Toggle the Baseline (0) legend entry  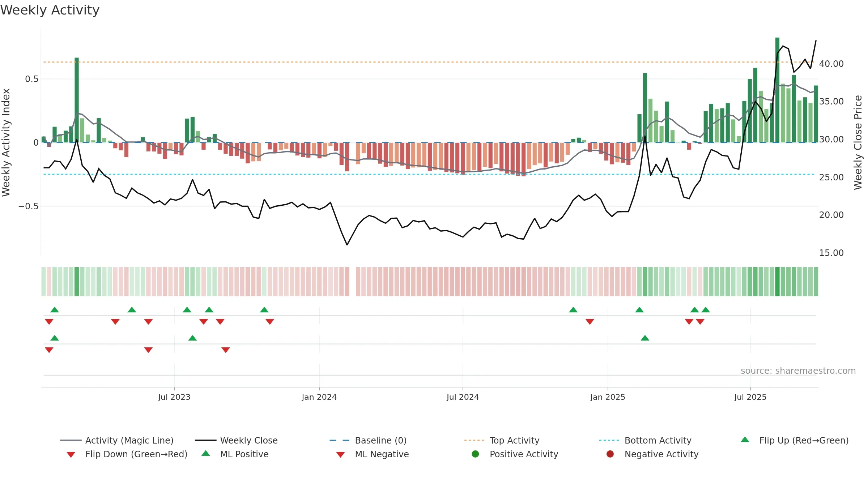pyautogui.click(x=368, y=440)
